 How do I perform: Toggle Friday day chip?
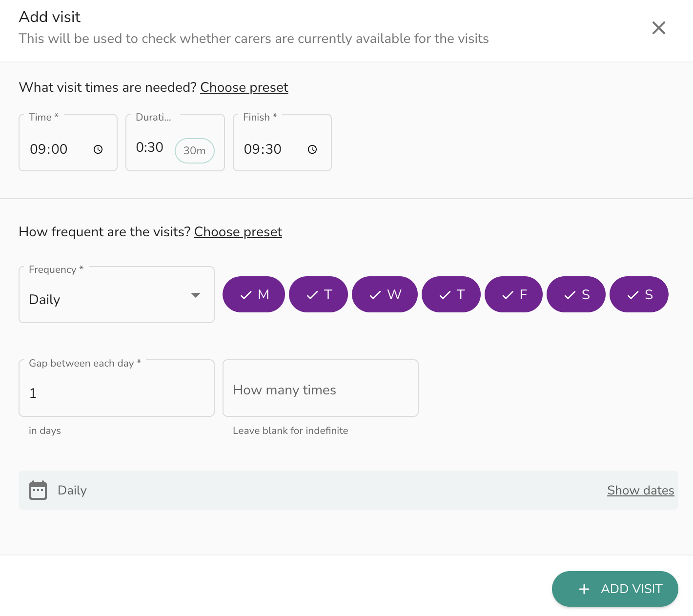point(513,294)
